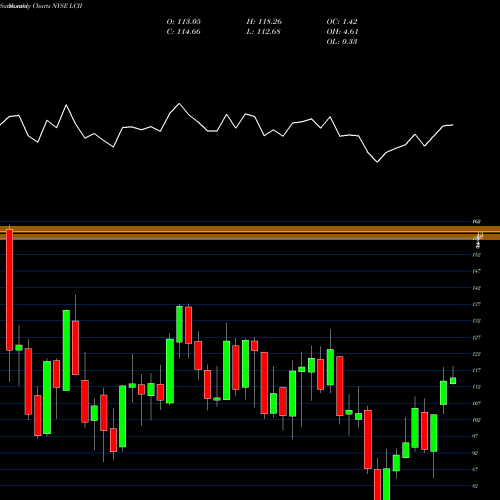
Task: Click the 117 price axis label
Action: pyautogui.click(x=476, y=370)
